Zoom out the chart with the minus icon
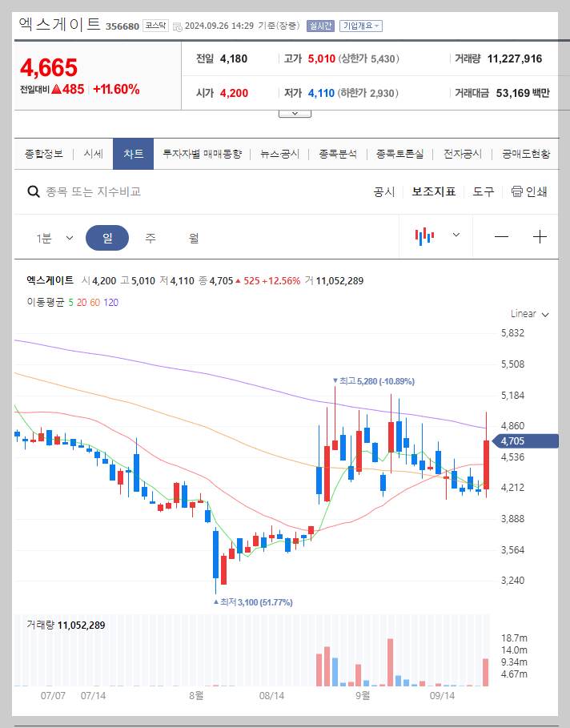 click(500, 237)
